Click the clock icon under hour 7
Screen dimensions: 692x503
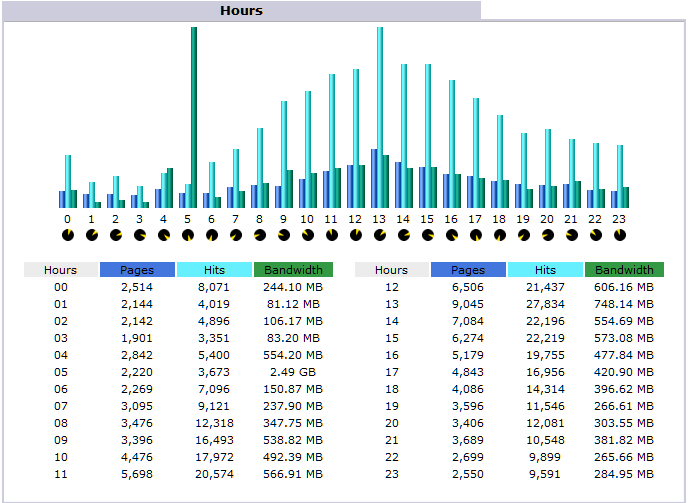point(236,235)
